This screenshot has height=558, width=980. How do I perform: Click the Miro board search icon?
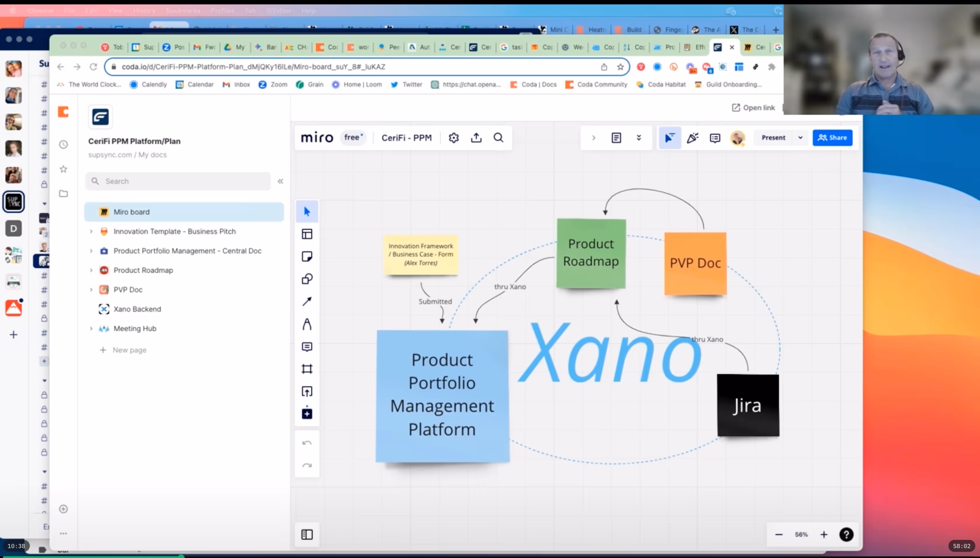pyautogui.click(x=498, y=138)
